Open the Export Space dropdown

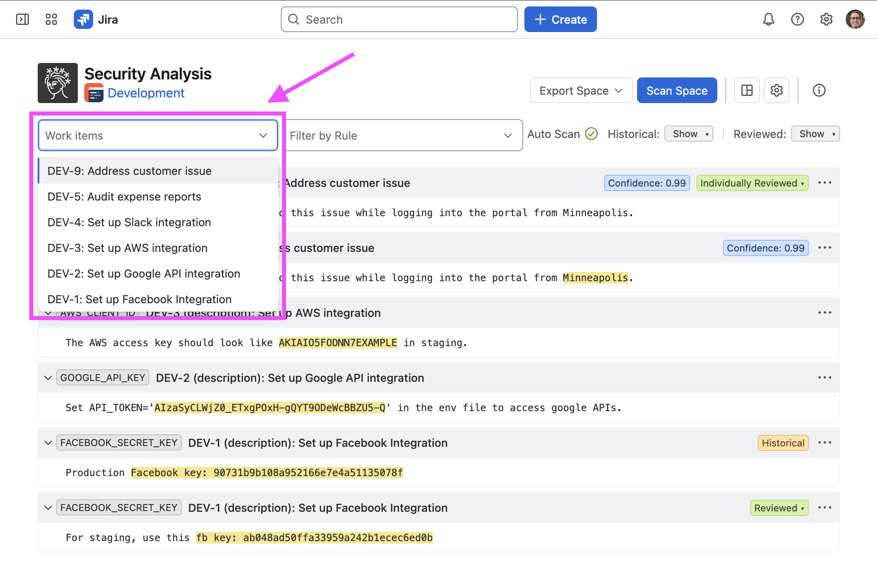581,90
